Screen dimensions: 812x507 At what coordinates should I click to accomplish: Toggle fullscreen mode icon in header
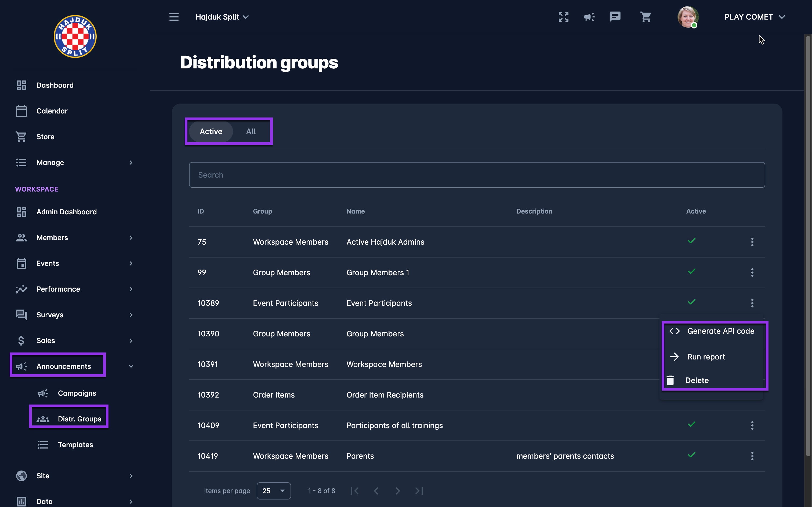click(563, 17)
